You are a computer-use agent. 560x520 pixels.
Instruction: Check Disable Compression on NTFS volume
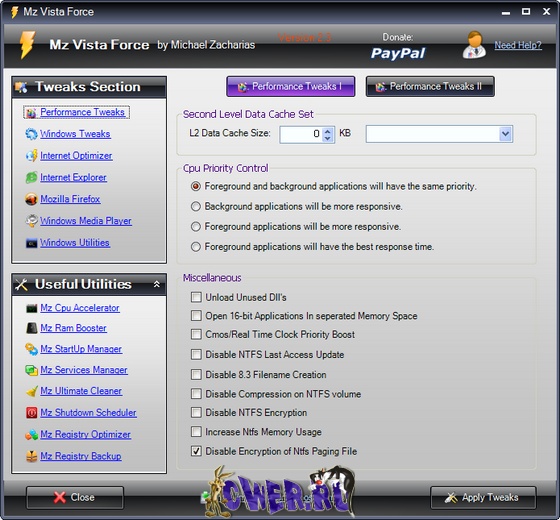[x=196, y=394]
